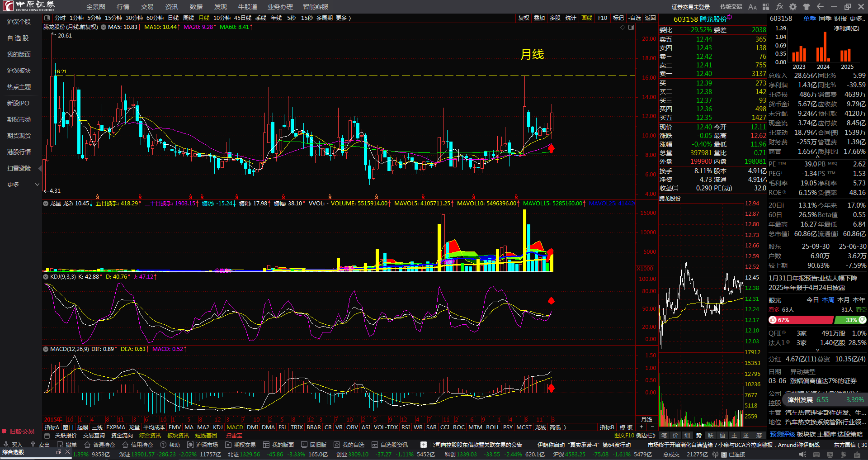Viewport: 868px width, 460px height.
Task: Expand more indicator tabs with the right chevron
Action: click(x=565, y=427)
